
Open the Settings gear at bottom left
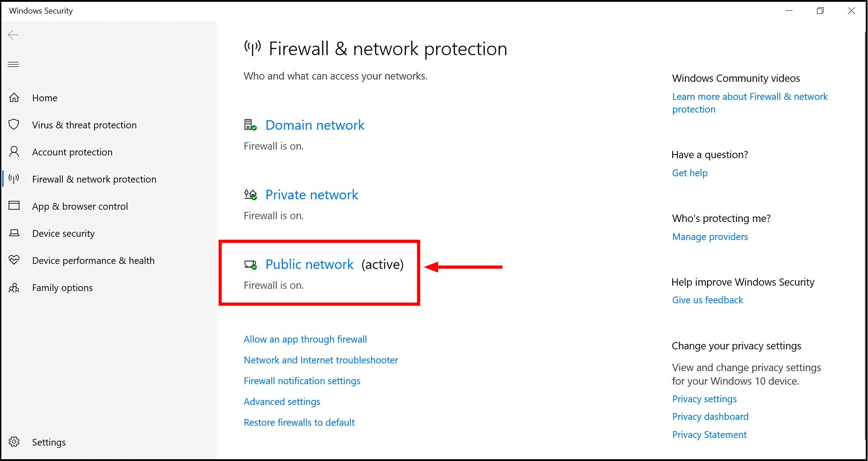click(14, 442)
